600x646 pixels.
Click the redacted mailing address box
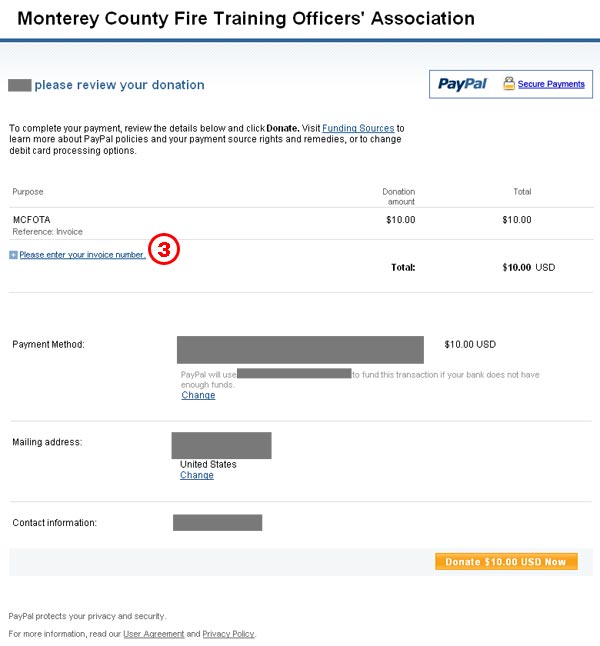pyautogui.click(x=222, y=445)
